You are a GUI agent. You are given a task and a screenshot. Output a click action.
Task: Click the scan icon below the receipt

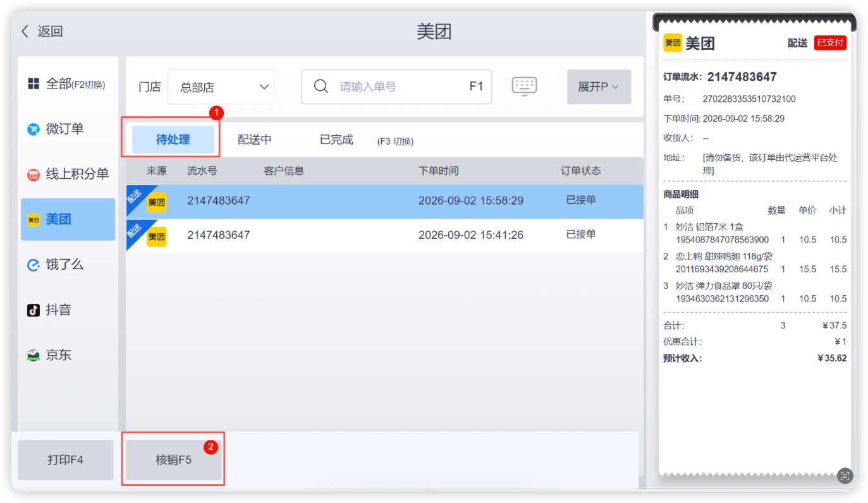[x=845, y=476]
